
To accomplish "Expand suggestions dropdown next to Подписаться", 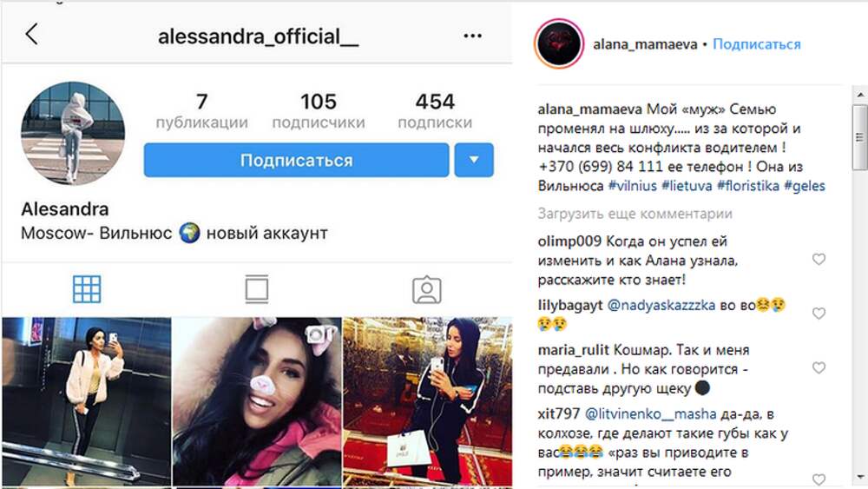I will tap(474, 160).
